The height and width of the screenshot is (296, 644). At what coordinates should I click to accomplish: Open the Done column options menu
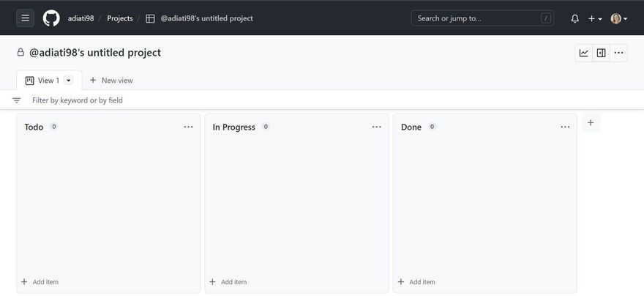pos(565,127)
